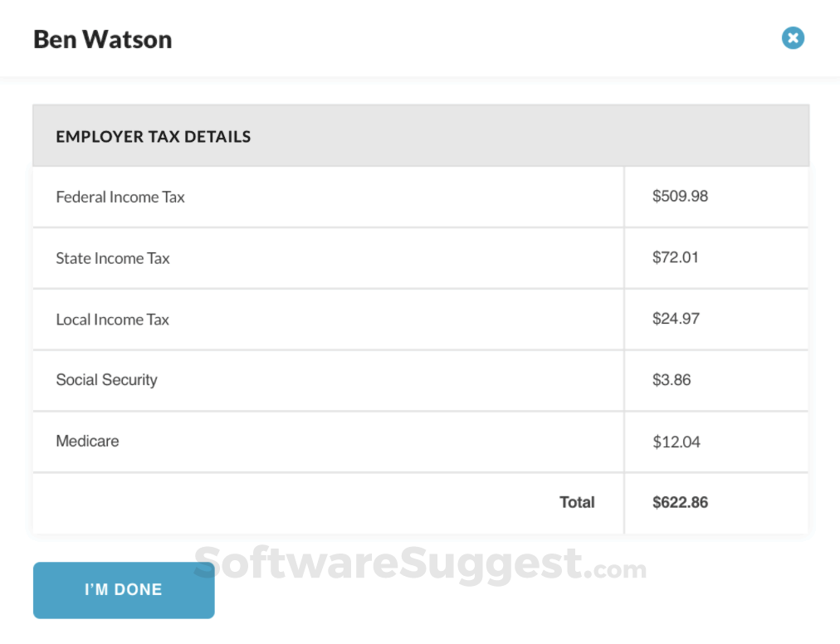Click the word Software in the watermark
The width and height of the screenshot is (840, 644).
click(x=295, y=564)
